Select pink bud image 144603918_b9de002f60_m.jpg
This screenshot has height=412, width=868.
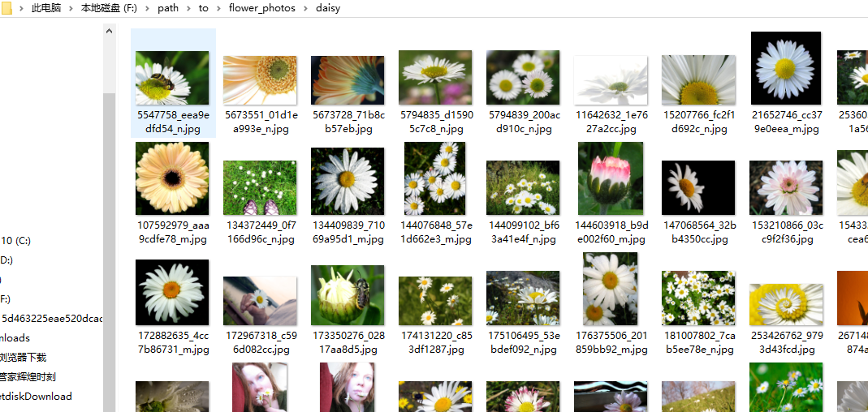611,178
